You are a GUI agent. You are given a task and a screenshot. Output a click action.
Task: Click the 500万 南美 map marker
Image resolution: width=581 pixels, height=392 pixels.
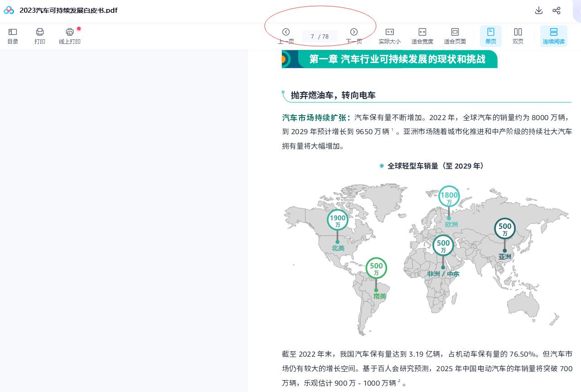pos(376,268)
